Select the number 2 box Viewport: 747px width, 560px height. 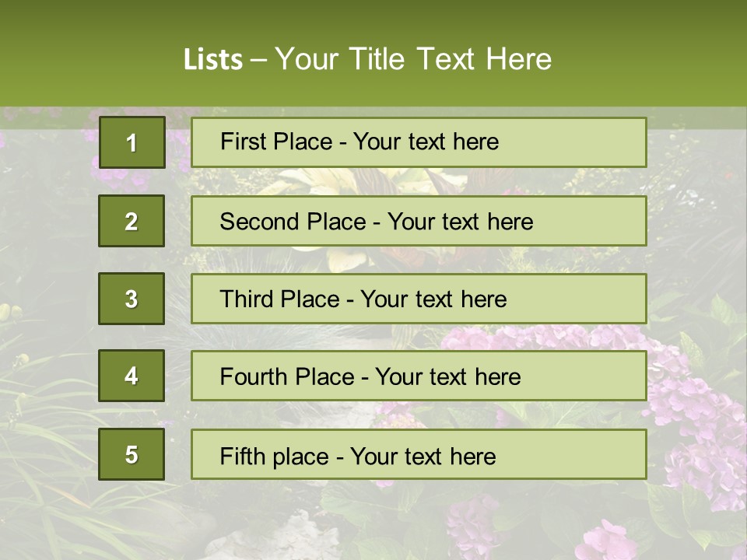click(x=132, y=221)
